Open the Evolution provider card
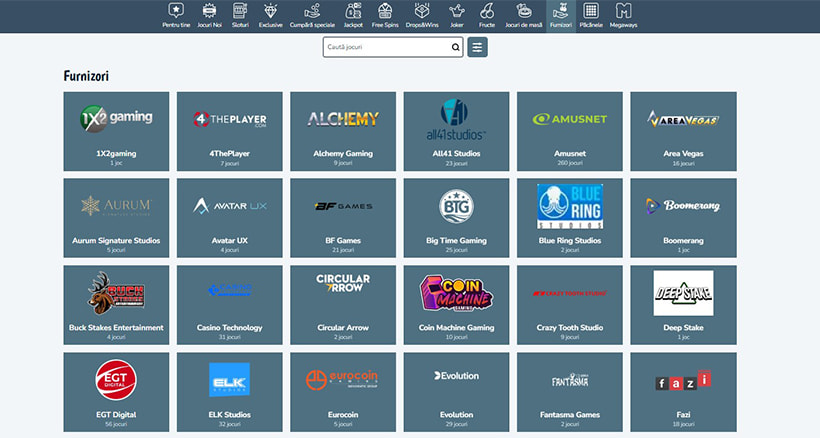Screen dimensions: 820x438 456,392
